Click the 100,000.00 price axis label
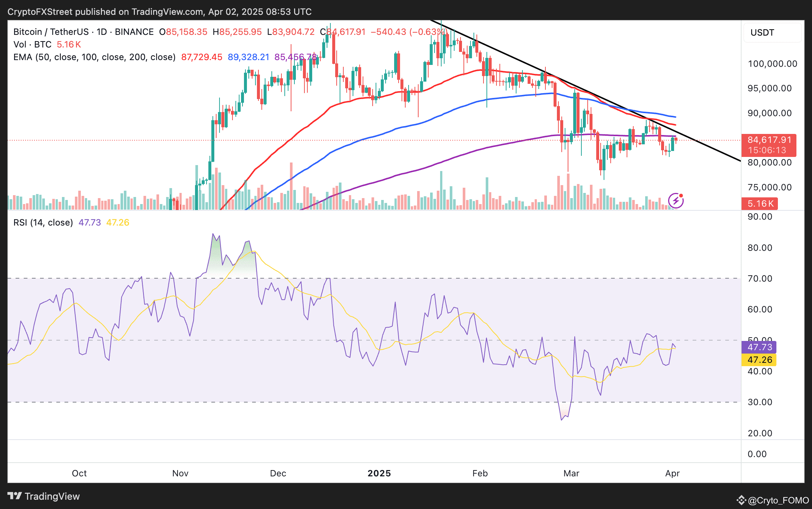 coord(772,64)
